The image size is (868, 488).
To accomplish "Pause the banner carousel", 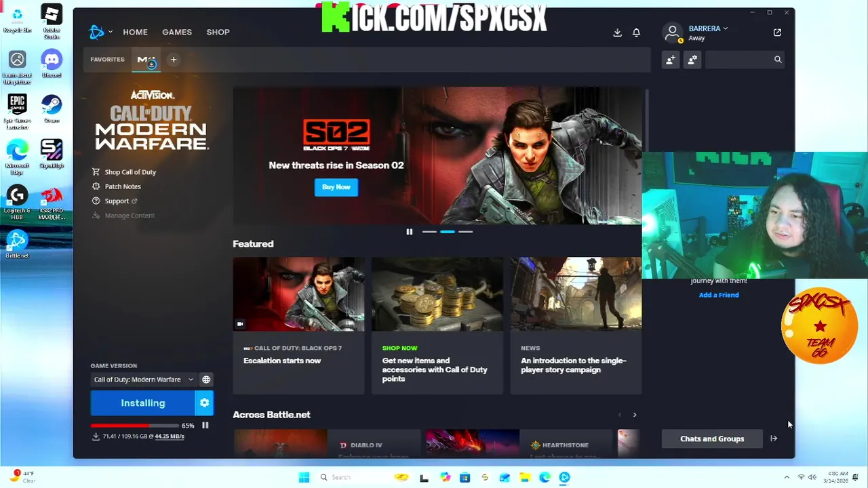I will coord(410,232).
